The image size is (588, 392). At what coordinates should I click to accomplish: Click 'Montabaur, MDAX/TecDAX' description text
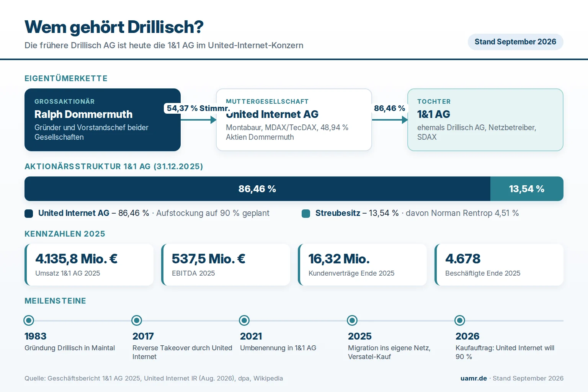287,132
